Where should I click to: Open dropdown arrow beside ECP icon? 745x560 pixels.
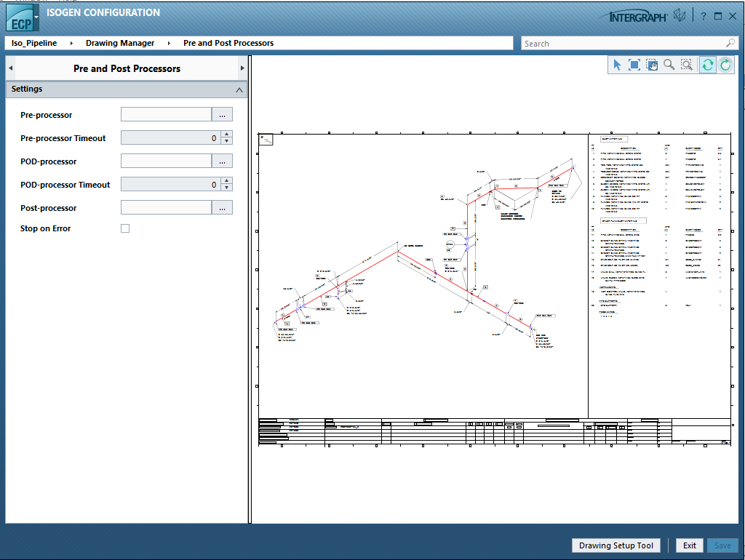click(x=36, y=17)
